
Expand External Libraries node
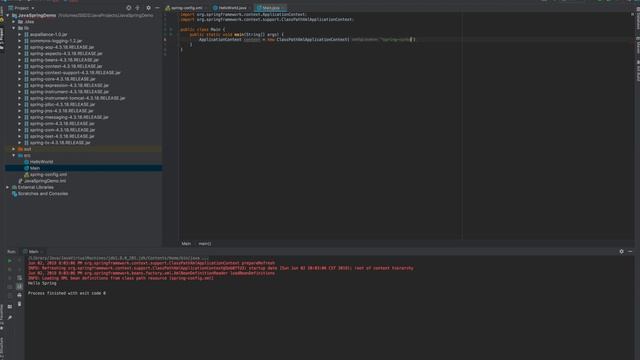click(8, 187)
